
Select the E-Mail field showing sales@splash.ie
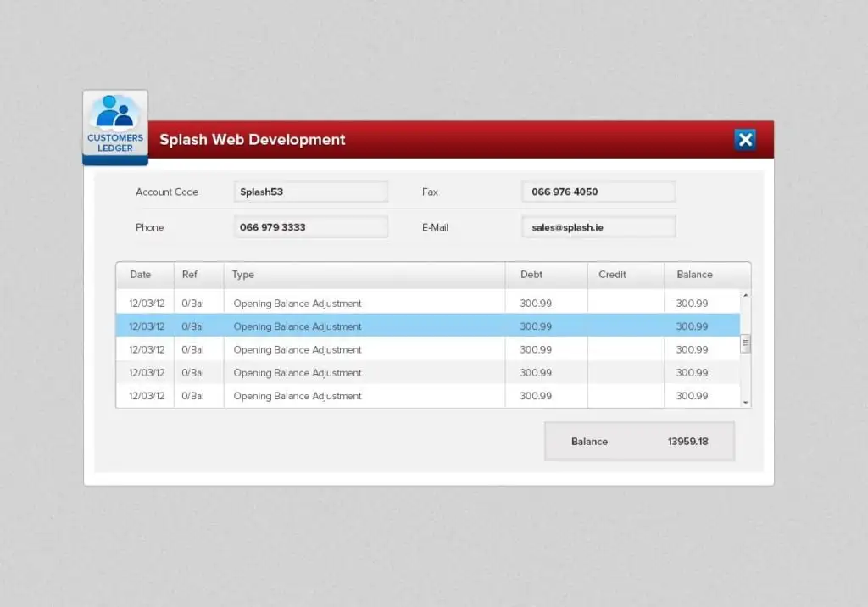click(x=598, y=227)
